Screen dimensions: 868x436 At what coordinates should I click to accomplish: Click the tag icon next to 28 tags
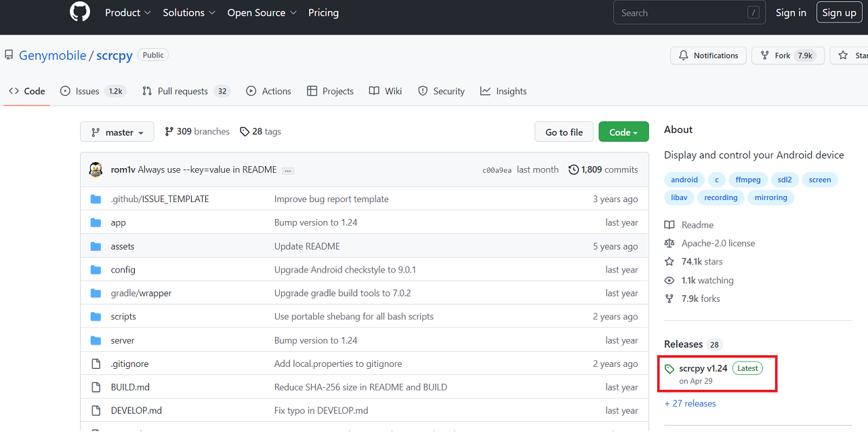point(245,132)
